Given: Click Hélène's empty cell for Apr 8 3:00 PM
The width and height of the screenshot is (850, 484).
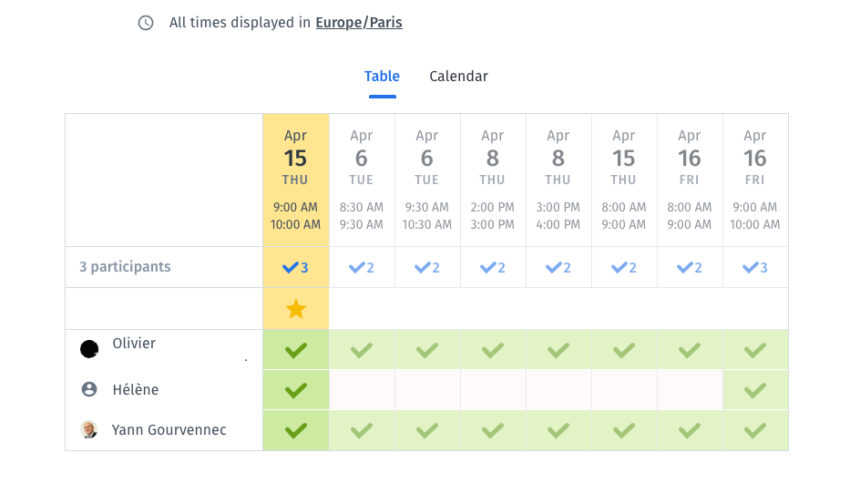Looking at the screenshot, I should pyautogui.click(x=558, y=390).
